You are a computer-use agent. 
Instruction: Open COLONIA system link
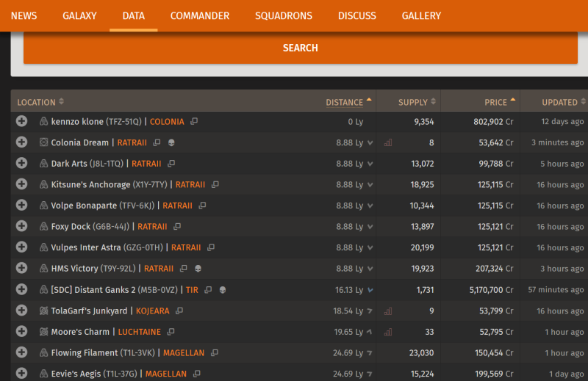[167, 122]
